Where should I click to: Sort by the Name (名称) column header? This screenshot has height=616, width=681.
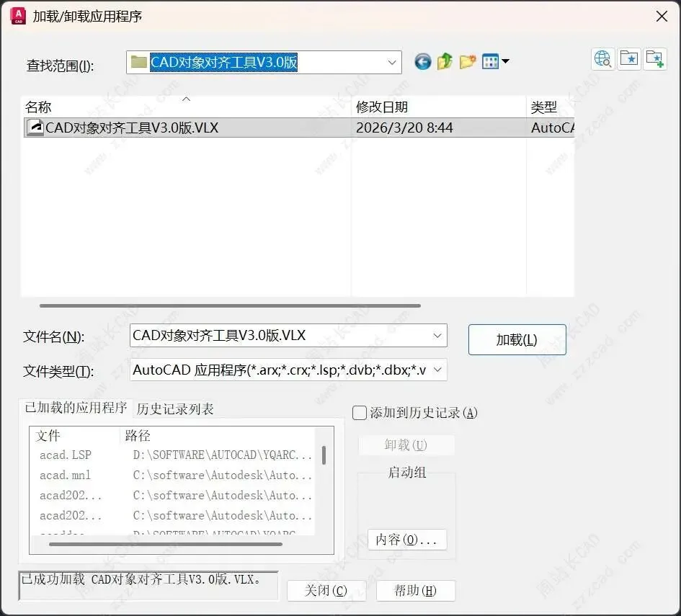coord(187,107)
